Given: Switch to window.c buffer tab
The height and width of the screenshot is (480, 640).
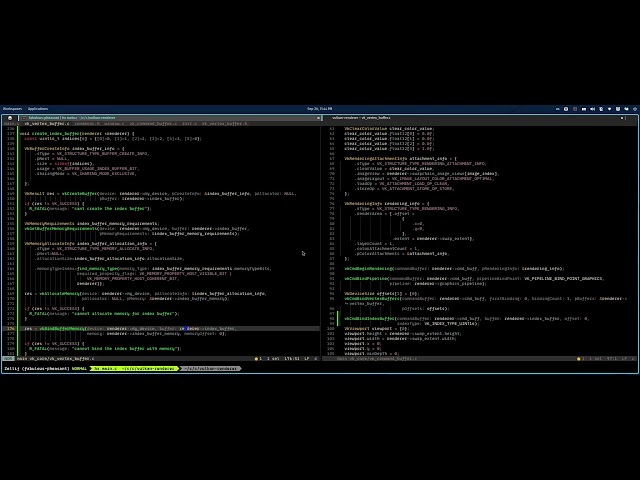Looking at the screenshot, I should (114, 123).
